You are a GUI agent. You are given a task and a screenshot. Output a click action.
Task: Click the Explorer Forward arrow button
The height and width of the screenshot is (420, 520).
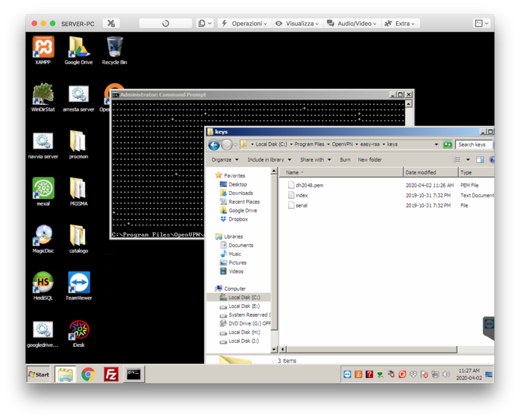point(227,145)
